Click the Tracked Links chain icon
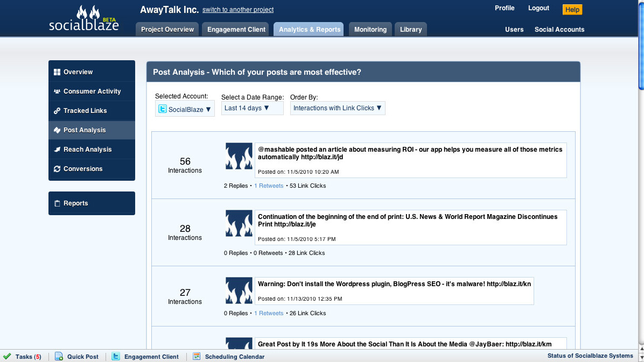Viewport: 644px width, 362px height. 57,111
